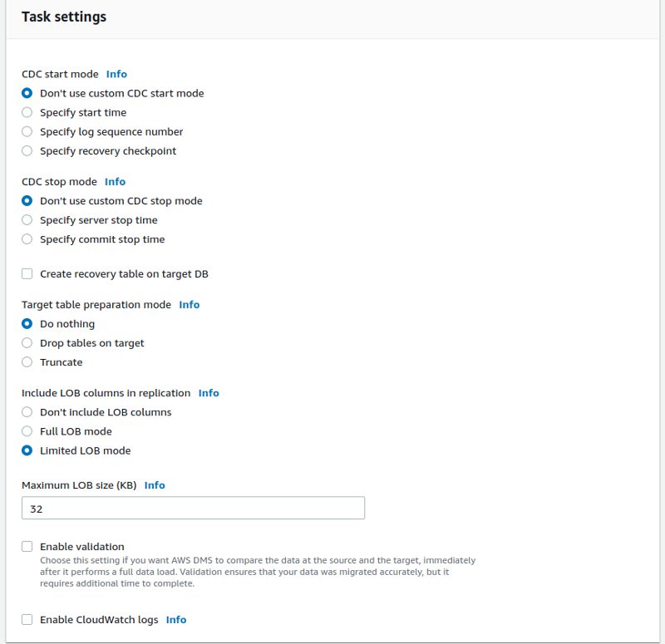The width and height of the screenshot is (665, 644).
Task: Choose Specify log sequence number
Action: click(x=27, y=131)
